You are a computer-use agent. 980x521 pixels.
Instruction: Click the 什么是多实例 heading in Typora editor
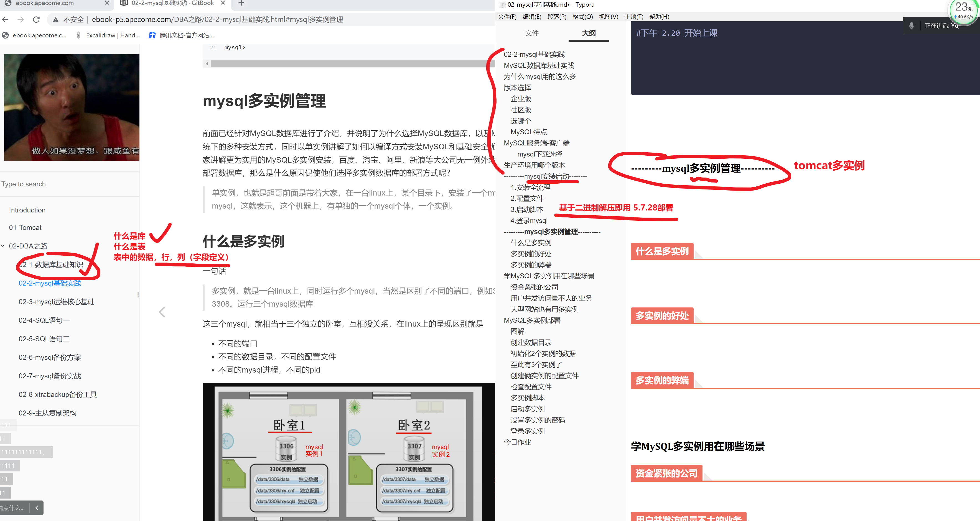(x=662, y=251)
